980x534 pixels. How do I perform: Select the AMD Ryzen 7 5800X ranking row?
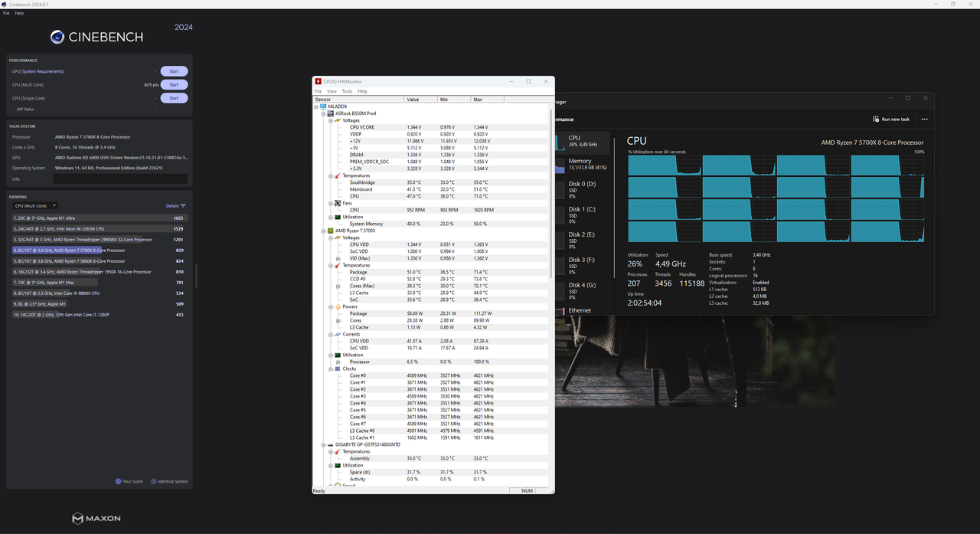tap(99, 261)
